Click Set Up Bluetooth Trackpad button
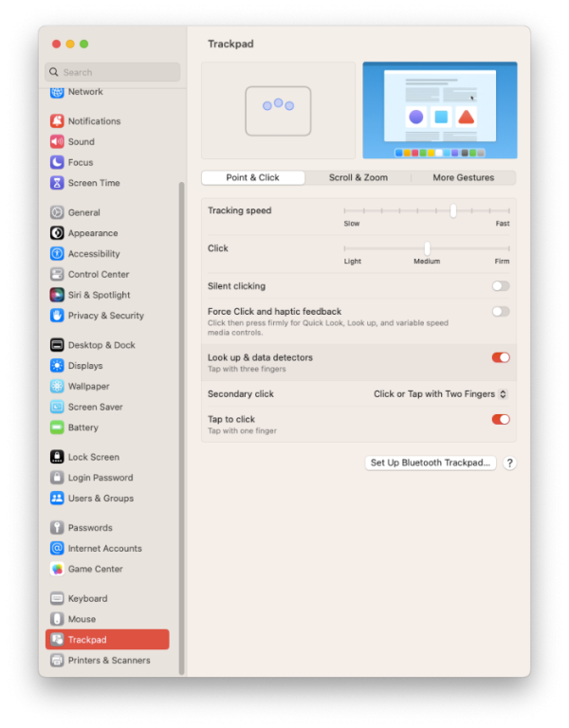This screenshot has width=569, height=728. 431,463
